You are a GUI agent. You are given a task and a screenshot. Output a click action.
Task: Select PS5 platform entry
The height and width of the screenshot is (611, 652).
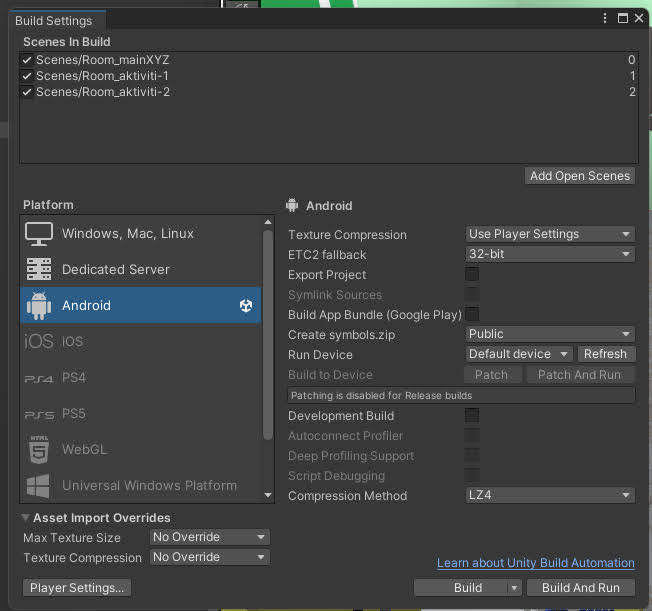coord(141,414)
